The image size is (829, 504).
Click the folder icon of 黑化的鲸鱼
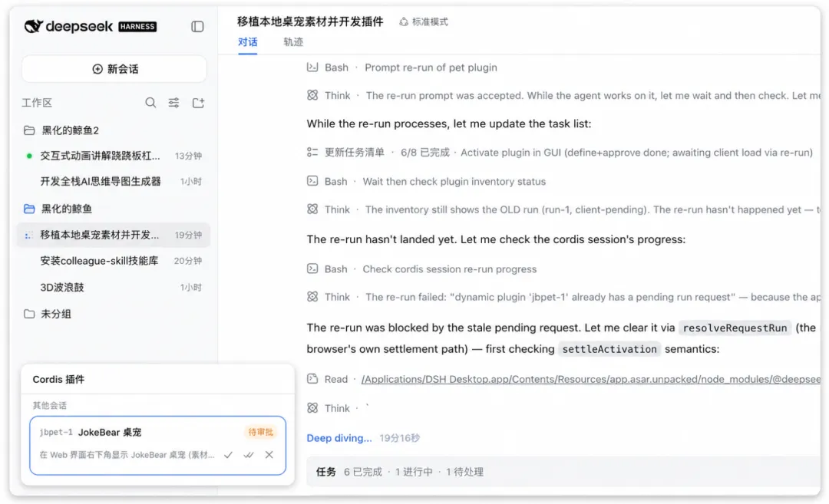pos(30,209)
